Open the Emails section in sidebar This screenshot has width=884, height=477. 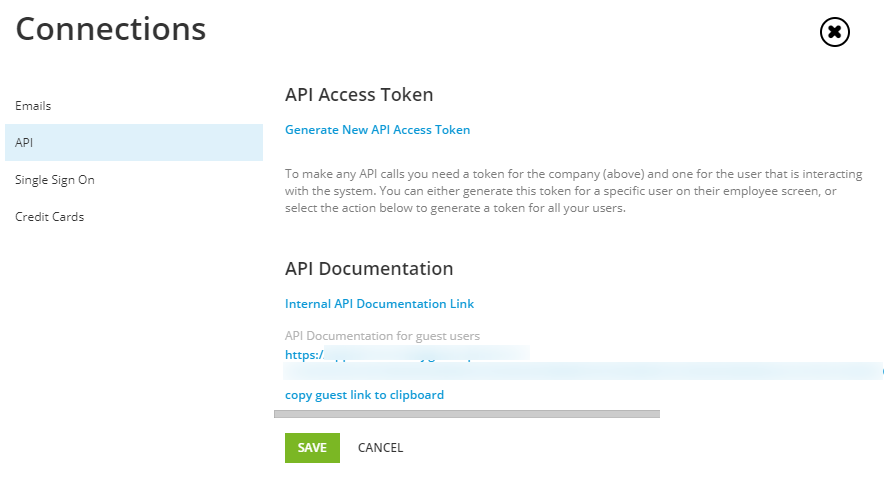coord(33,106)
